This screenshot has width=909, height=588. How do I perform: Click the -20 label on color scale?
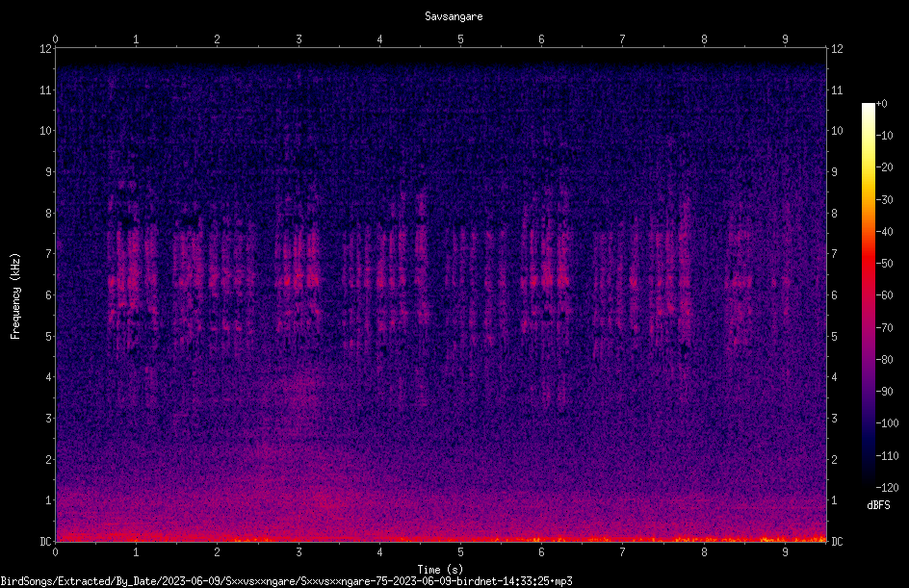[885, 167]
